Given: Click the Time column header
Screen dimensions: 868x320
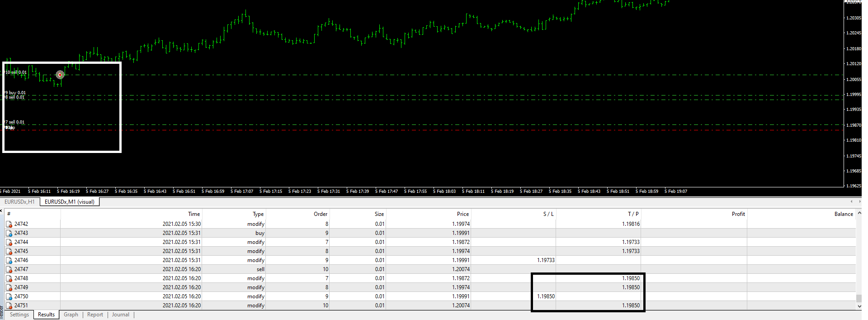Looking at the screenshot, I should coord(194,214).
